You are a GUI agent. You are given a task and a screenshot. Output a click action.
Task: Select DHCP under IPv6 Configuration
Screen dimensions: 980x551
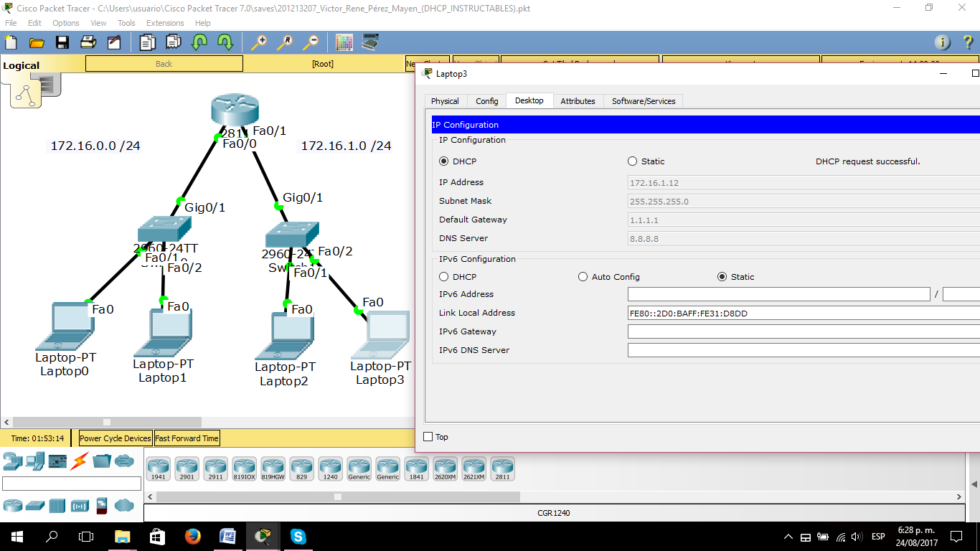coord(443,276)
